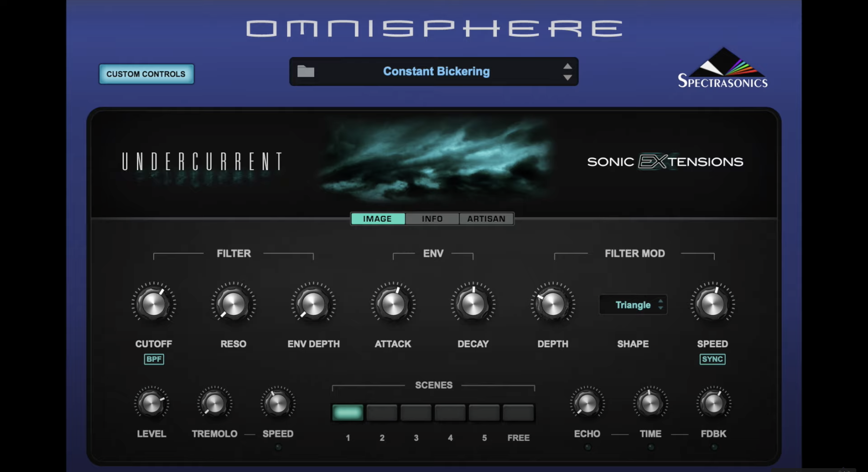
Task: Toggle the BPF filter type button
Action: [x=154, y=359]
